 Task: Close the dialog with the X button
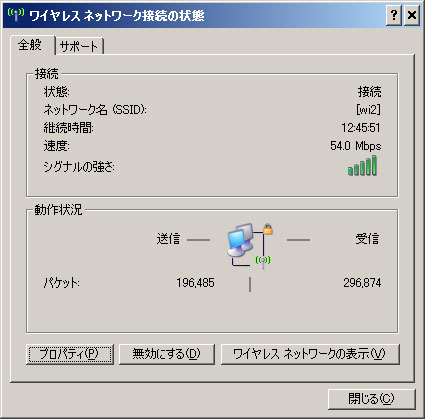[x=412, y=15]
